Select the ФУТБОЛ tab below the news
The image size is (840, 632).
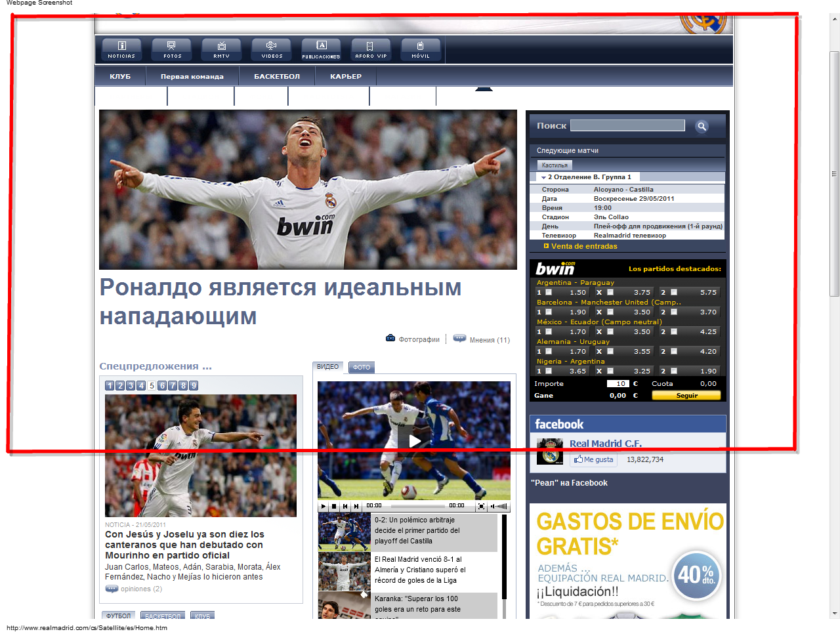tap(119, 616)
